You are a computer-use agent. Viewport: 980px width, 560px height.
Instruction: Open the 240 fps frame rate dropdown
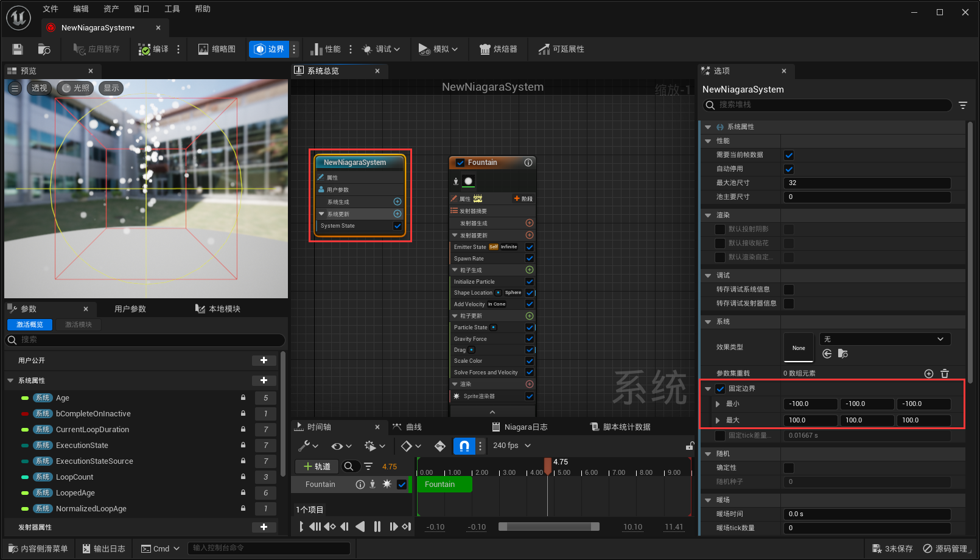[512, 446]
